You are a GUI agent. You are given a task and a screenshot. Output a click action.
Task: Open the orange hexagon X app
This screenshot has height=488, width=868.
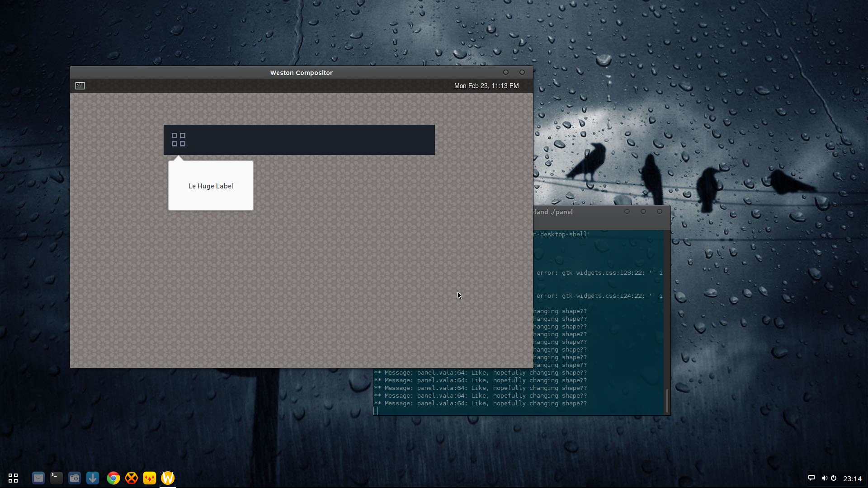[132, 478]
